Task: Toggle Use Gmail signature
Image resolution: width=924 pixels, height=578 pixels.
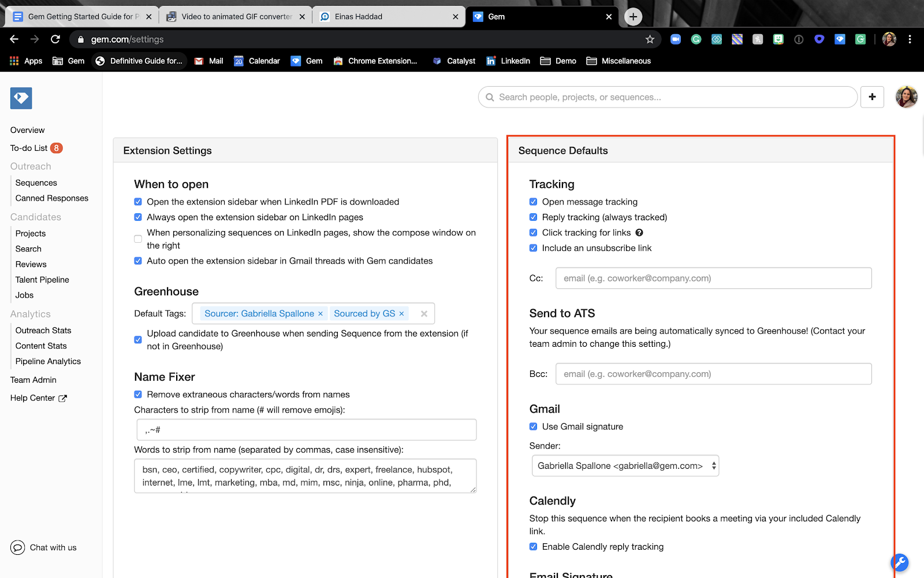Action: (533, 427)
